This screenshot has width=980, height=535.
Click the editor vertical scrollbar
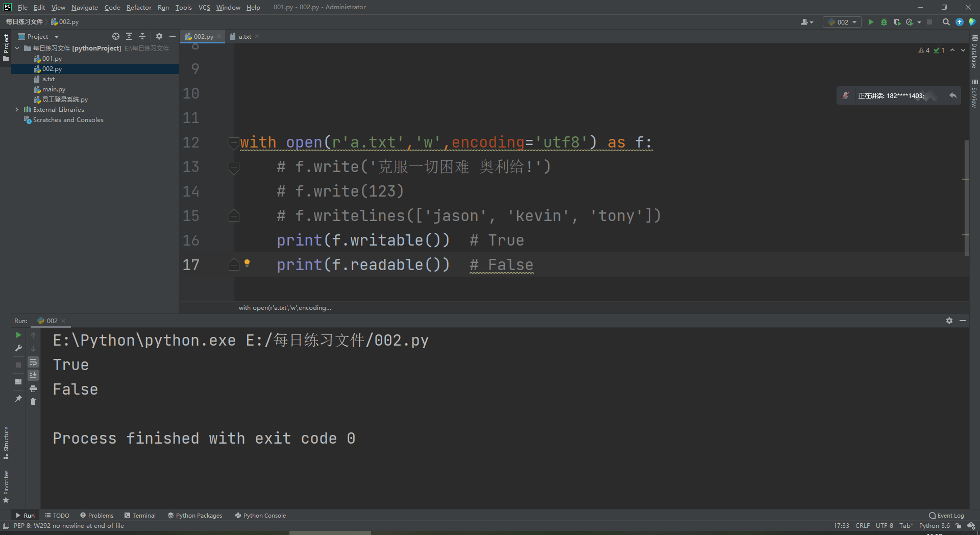pos(966,198)
